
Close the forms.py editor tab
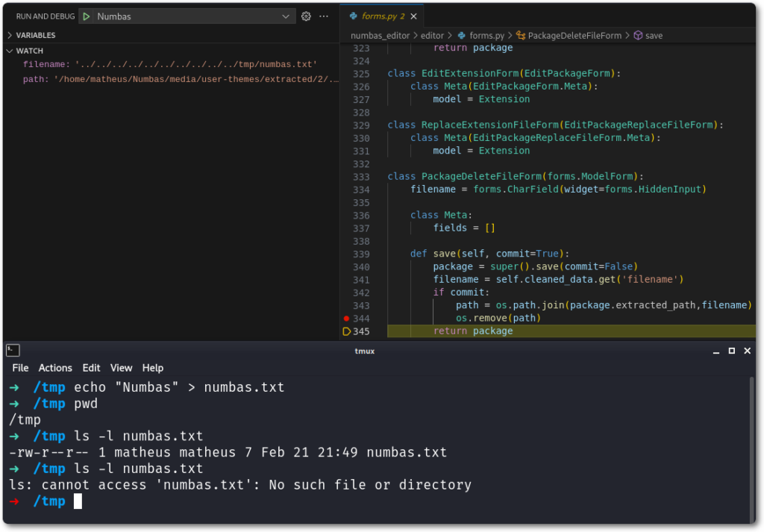pyautogui.click(x=414, y=16)
